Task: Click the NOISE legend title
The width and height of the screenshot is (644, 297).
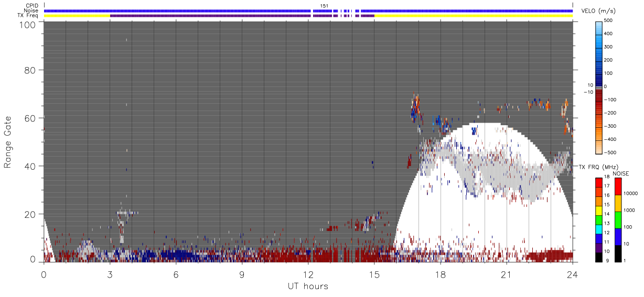Action: click(620, 173)
